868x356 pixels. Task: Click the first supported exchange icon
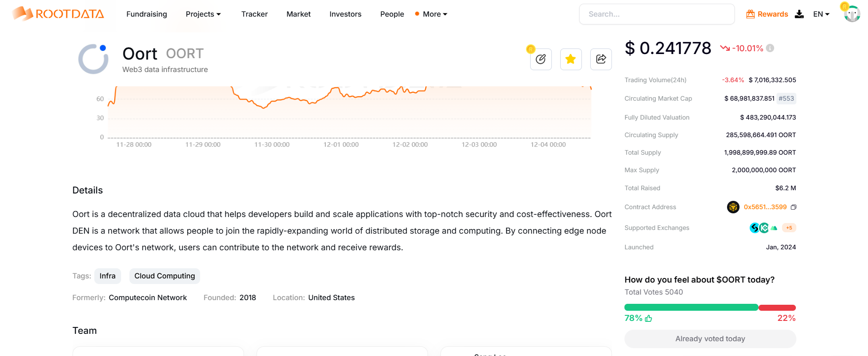(x=754, y=228)
